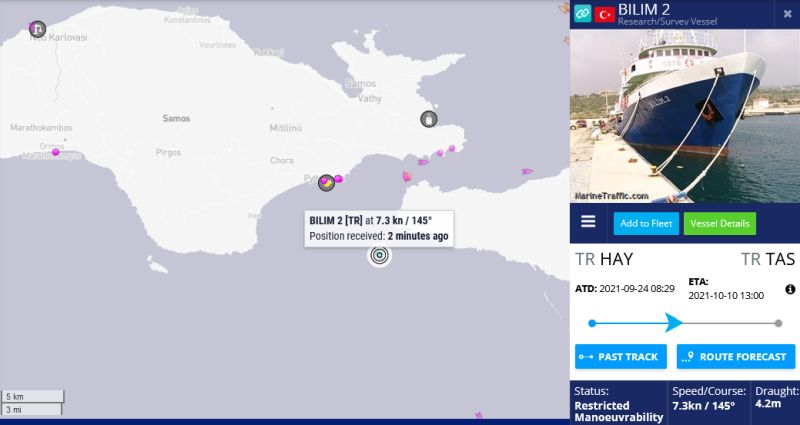
Task: Open the ETA info icon
Action: 790,289
